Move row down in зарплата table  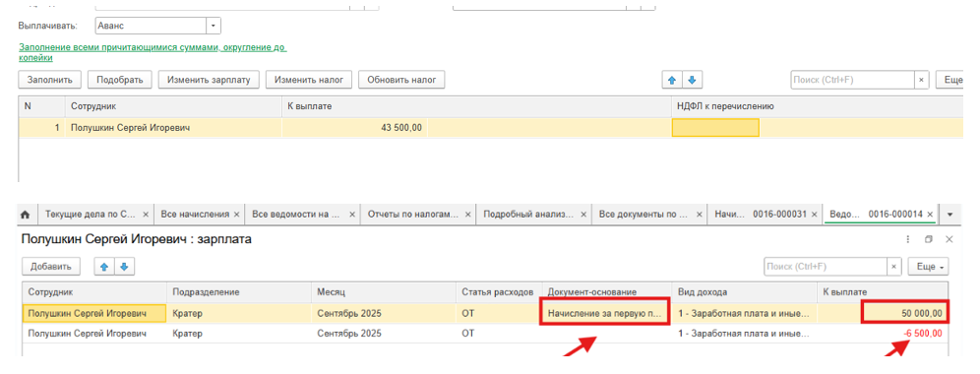pos(124,267)
